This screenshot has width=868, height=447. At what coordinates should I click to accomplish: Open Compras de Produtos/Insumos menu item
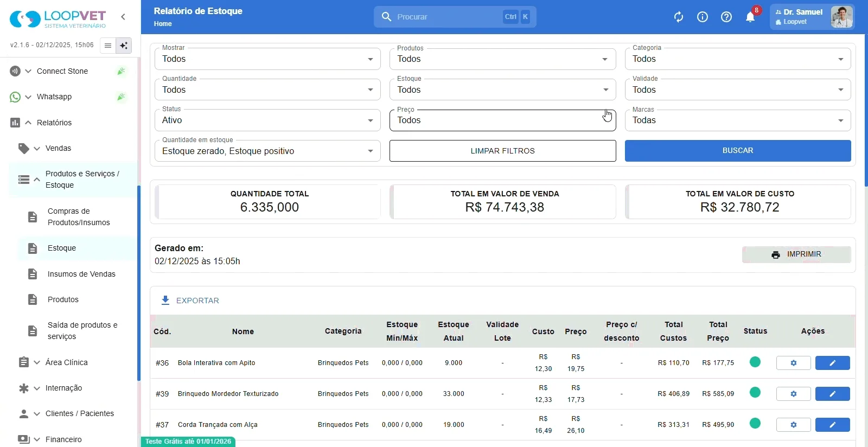click(78, 217)
